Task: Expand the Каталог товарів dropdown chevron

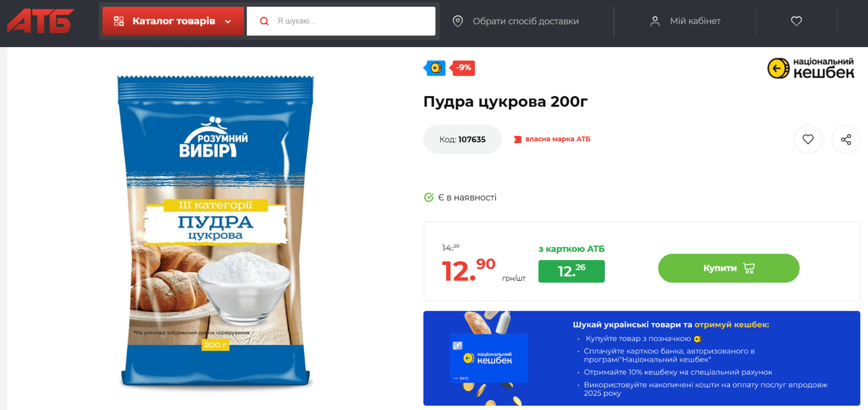Action: (x=228, y=22)
